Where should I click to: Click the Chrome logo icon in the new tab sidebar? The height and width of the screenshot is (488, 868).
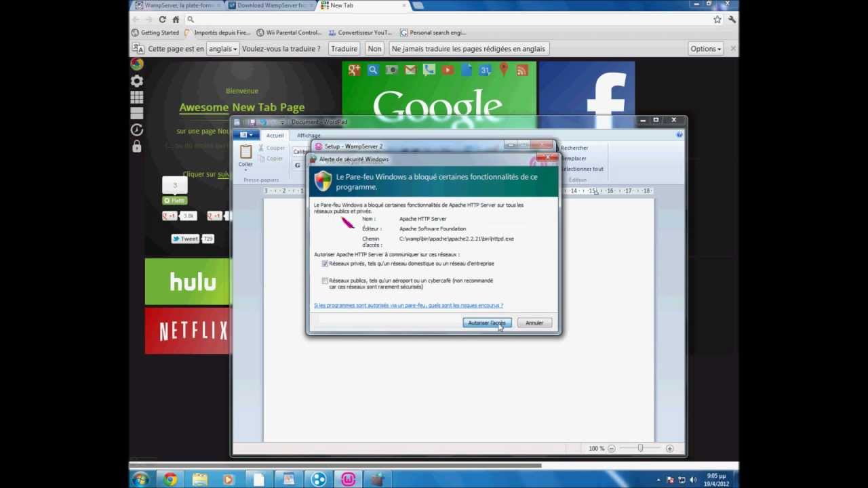point(137,64)
